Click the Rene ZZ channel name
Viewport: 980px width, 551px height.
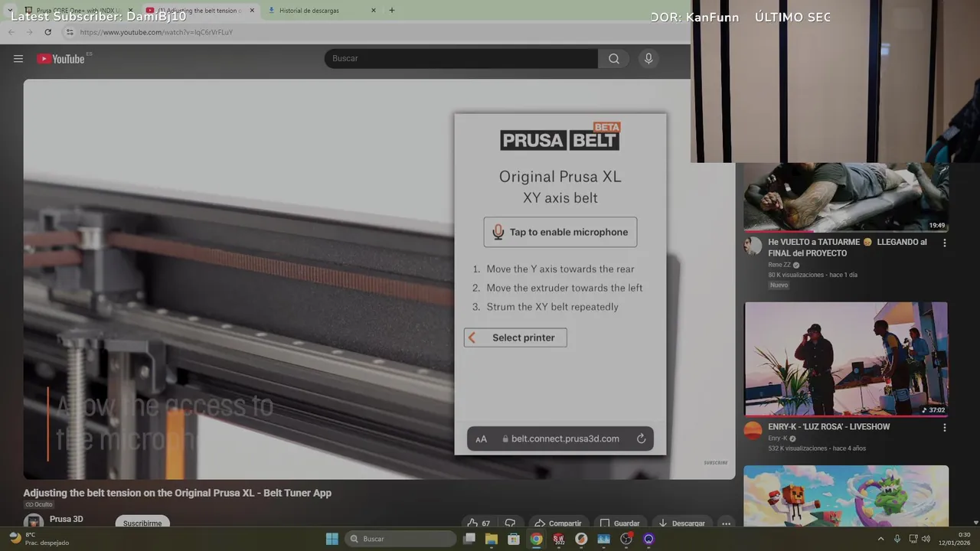[779, 265]
